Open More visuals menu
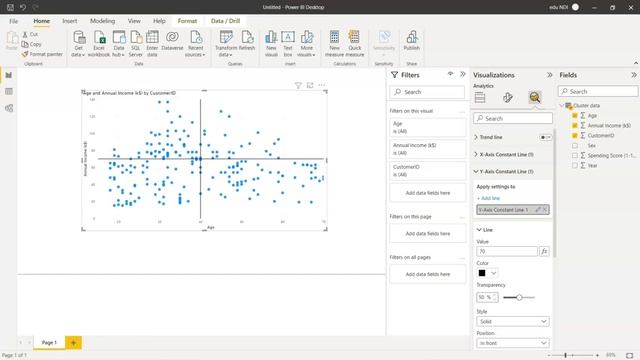The height and width of the screenshot is (360, 640). point(307,44)
